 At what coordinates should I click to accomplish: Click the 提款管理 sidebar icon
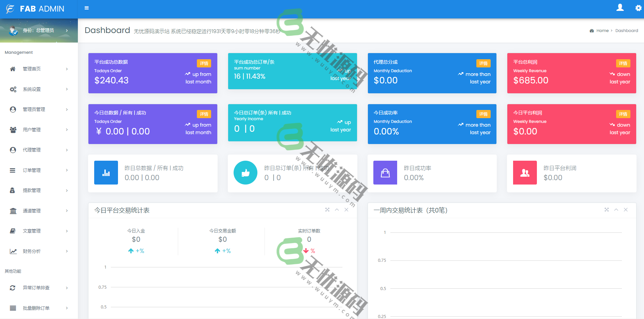coord(13,190)
